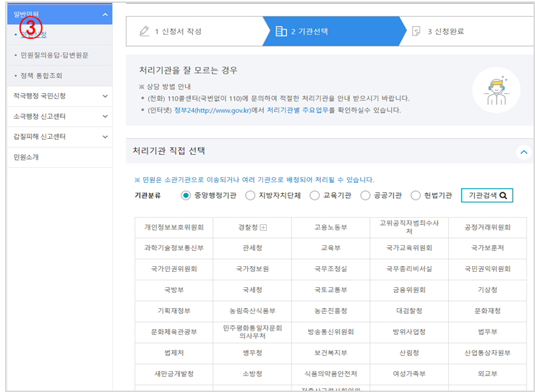Choose 경찰청 from the agency table

[252, 227]
